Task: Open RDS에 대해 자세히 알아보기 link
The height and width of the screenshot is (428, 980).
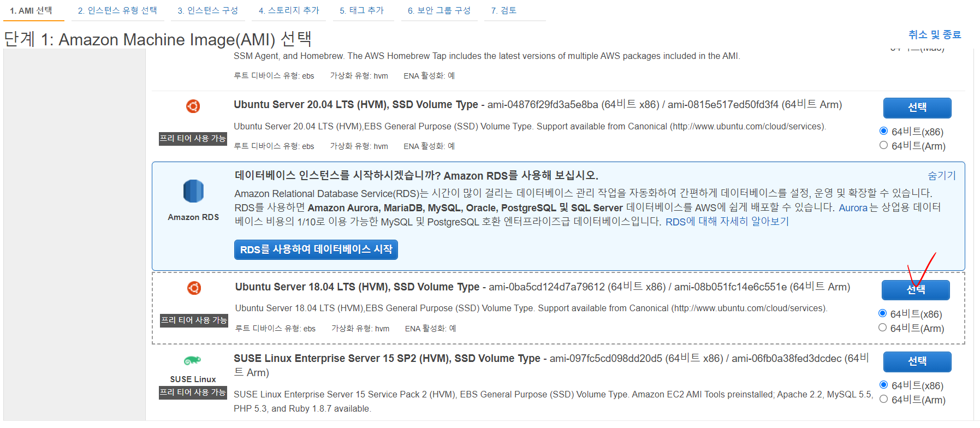Action: [x=727, y=222]
